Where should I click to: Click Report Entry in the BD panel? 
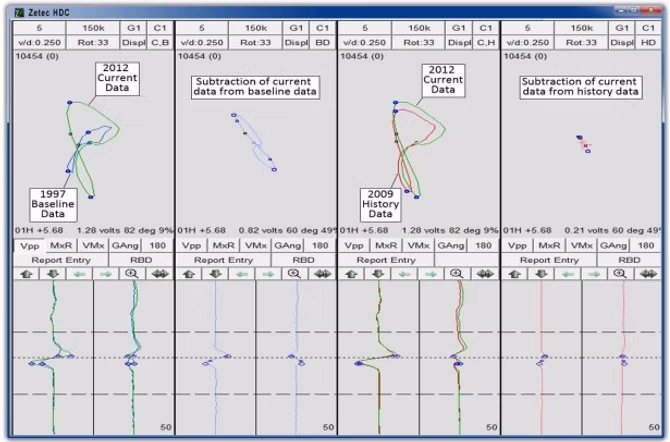(x=223, y=260)
